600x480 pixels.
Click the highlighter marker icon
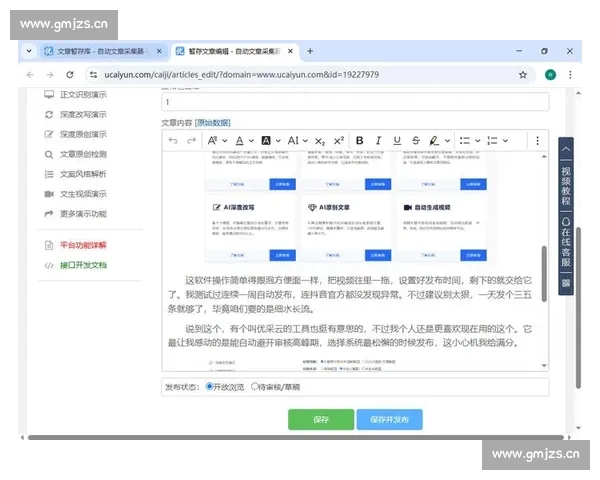click(x=434, y=141)
